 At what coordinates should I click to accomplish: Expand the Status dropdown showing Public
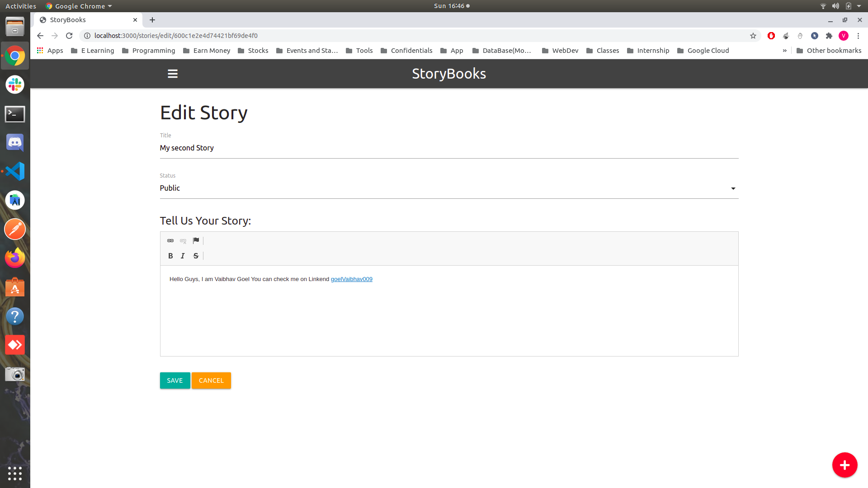point(448,188)
